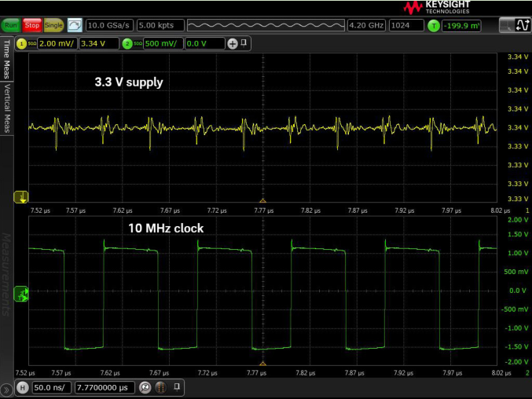
Task: Click the zoom Z icon
Action: coord(145,387)
